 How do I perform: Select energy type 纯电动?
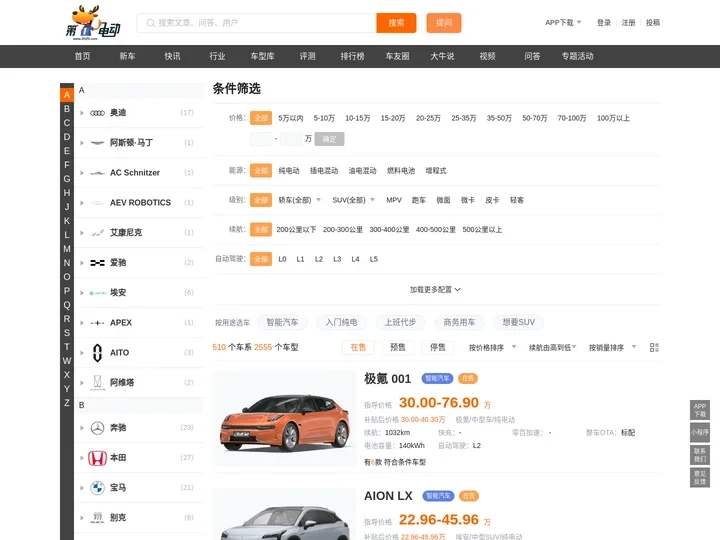tap(289, 171)
